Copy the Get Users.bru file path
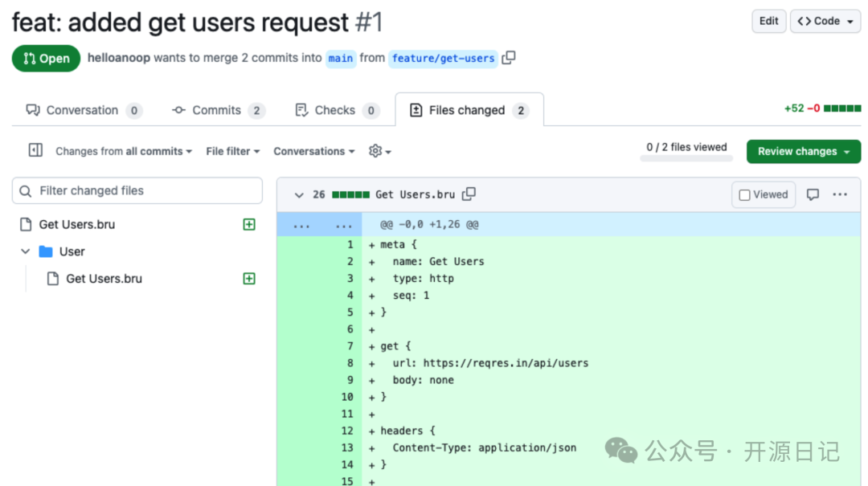868x486 pixels. coord(469,194)
